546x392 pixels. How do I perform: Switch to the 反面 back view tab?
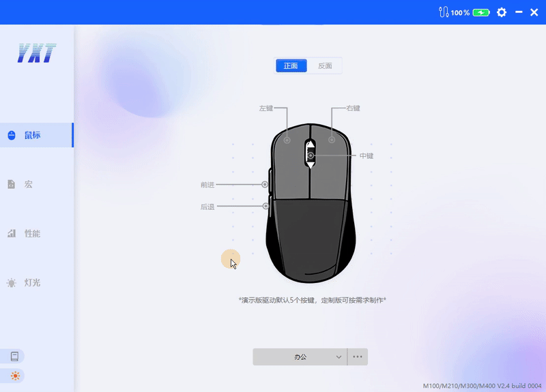click(x=325, y=65)
